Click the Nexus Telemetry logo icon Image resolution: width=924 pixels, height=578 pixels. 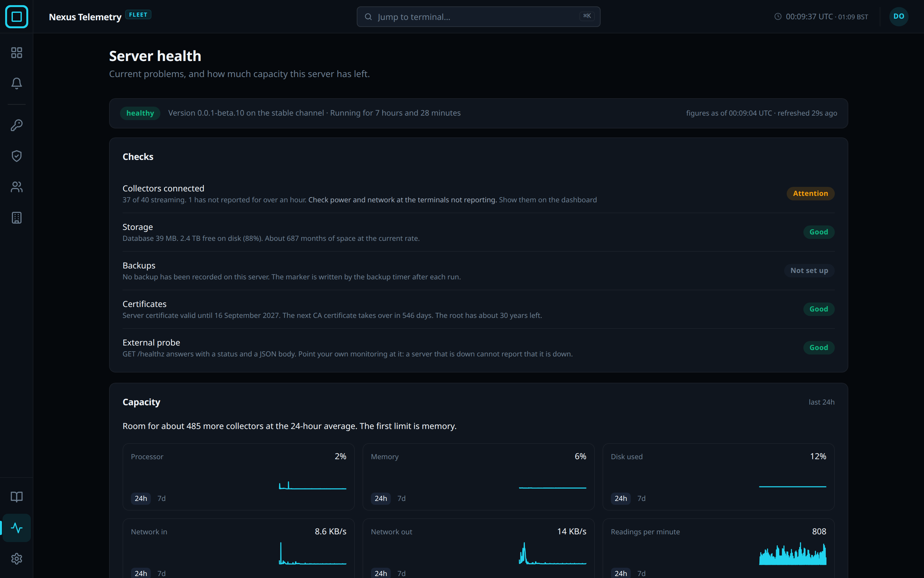(16, 16)
